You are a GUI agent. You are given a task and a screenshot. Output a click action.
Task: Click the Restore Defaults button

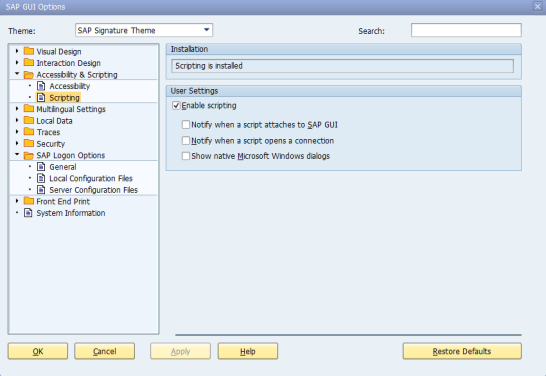pos(462,351)
